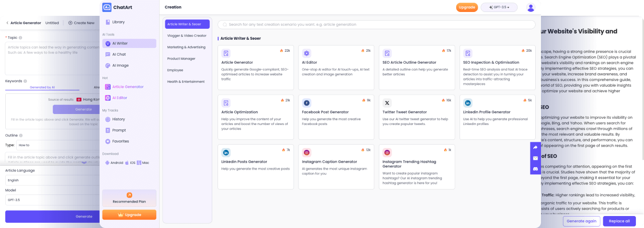Screen dimensions: 644x228
Task: Open the AI Editor card title
Action: tap(309, 62)
